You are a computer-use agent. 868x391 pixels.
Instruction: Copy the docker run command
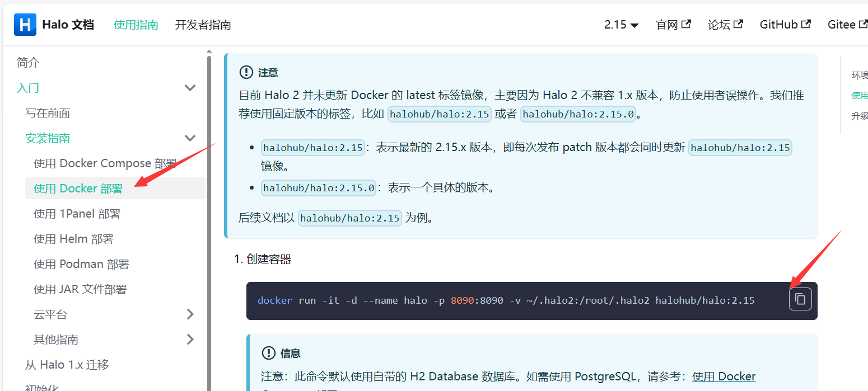tap(800, 299)
